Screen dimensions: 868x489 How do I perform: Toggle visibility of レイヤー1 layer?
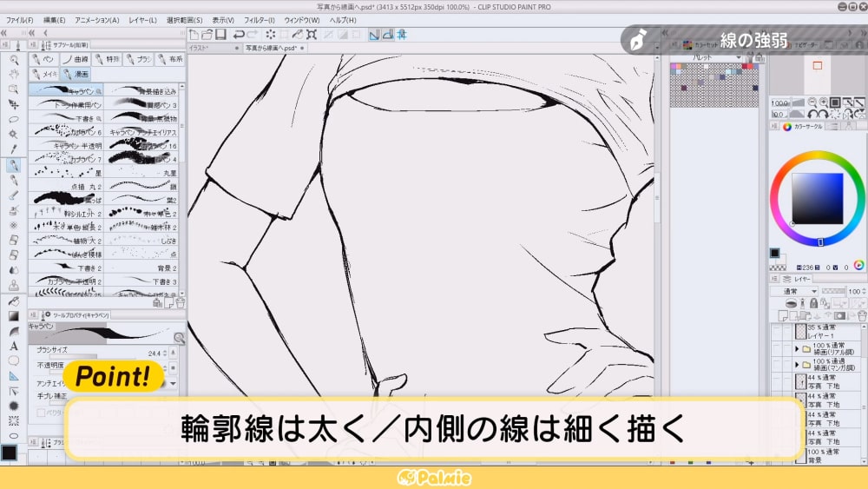point(776,331)
